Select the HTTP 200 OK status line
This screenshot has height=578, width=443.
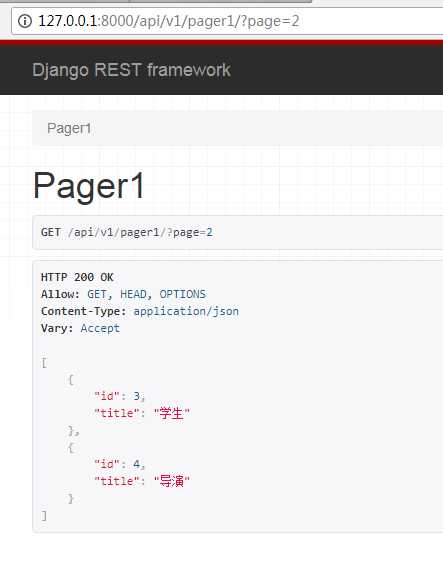77,277
